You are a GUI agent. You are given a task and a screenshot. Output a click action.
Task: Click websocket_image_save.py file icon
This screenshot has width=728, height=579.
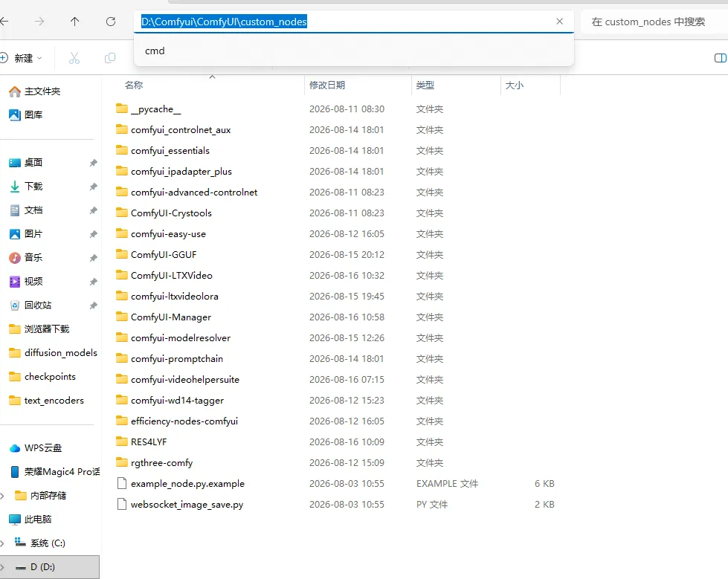point(122,505)
